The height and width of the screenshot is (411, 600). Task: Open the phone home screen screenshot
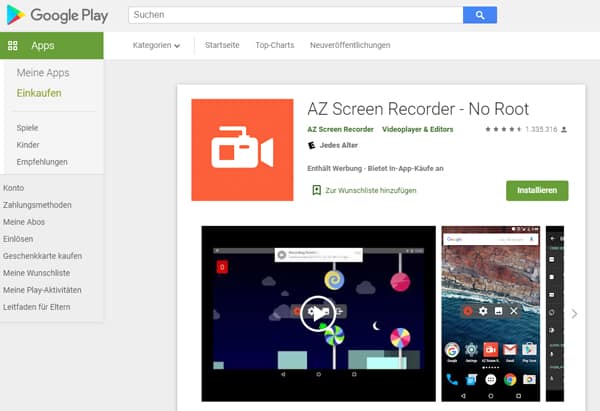coord(491,314)
